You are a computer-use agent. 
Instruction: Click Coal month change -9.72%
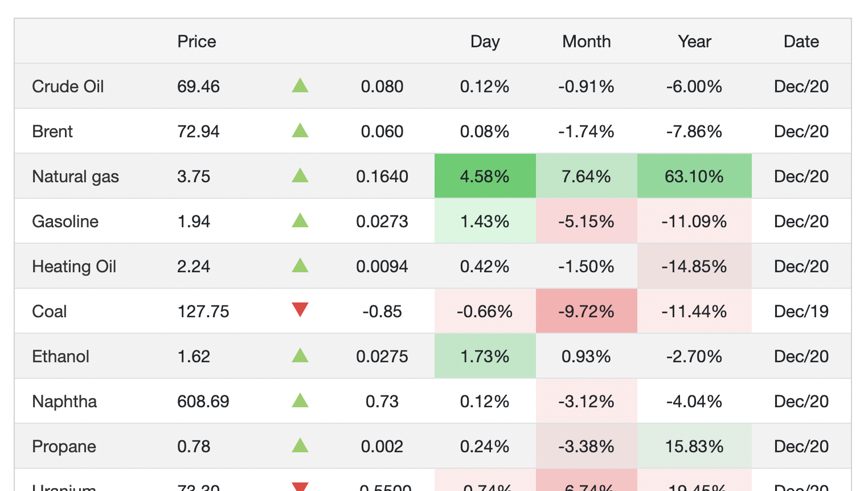click(586, 311)
